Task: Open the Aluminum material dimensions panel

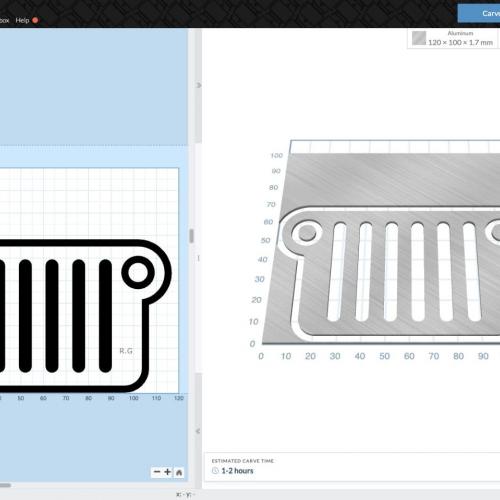Action: tap(452, 38)
